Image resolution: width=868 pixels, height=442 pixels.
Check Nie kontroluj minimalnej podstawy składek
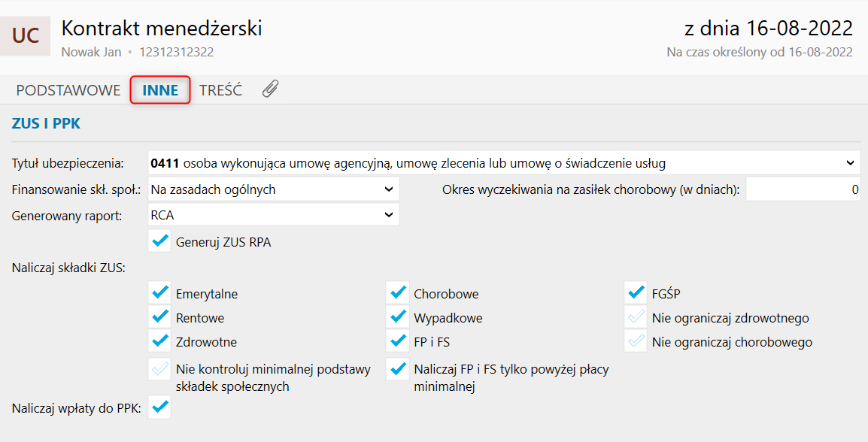point(159,369)
